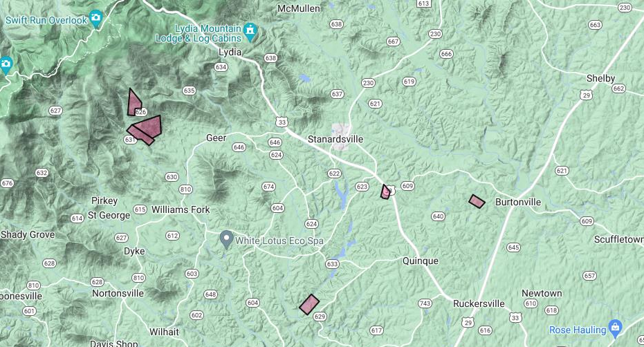The width and height of the screenshot is (644, 347).
Task: Click the Stanardsville town label
Action: pyautogui.click(x=335, y=139)
